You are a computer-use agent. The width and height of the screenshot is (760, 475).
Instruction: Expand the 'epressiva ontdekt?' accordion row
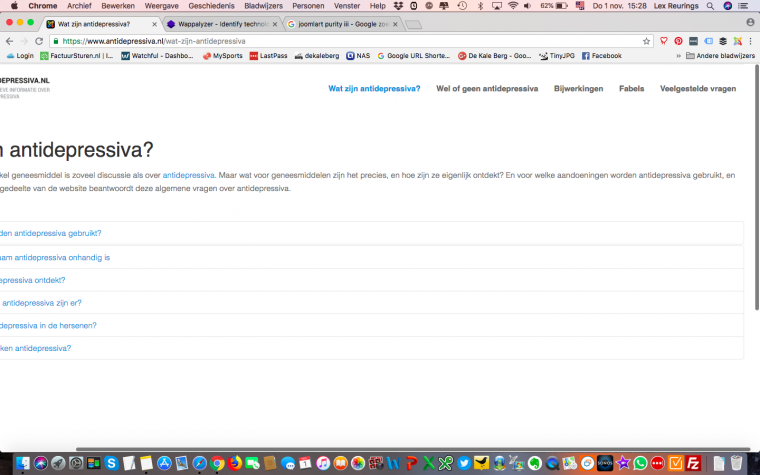click(x=371, y=280)
